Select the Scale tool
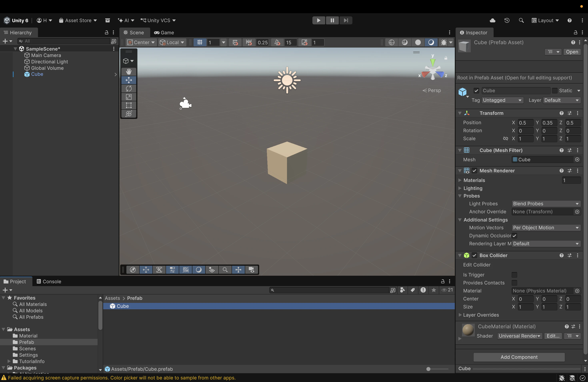Viewport: 588px width, 382px height. (x=129, y=97)
